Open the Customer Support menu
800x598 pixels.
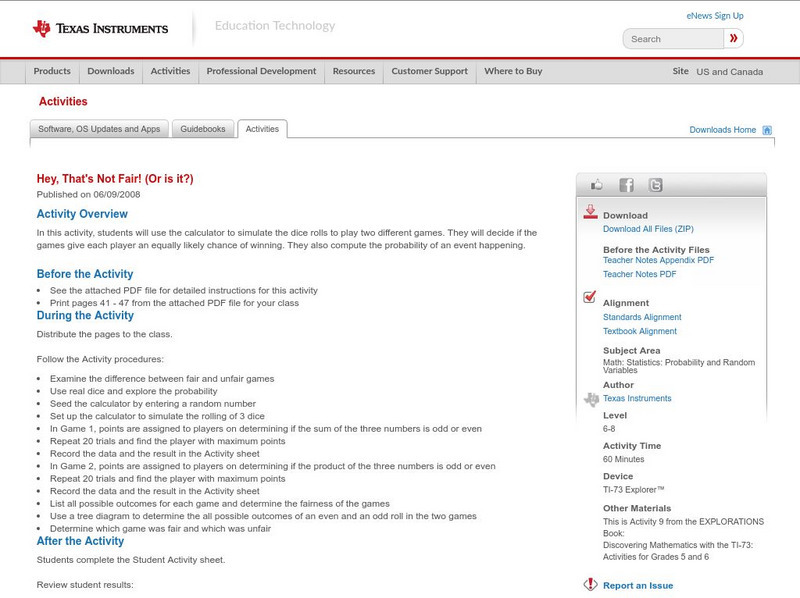(429, 72)
